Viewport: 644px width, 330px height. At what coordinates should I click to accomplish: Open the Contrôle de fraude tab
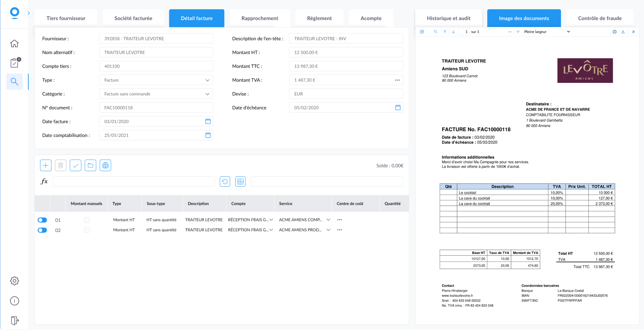pyautogui.click(x=600, y=18)
